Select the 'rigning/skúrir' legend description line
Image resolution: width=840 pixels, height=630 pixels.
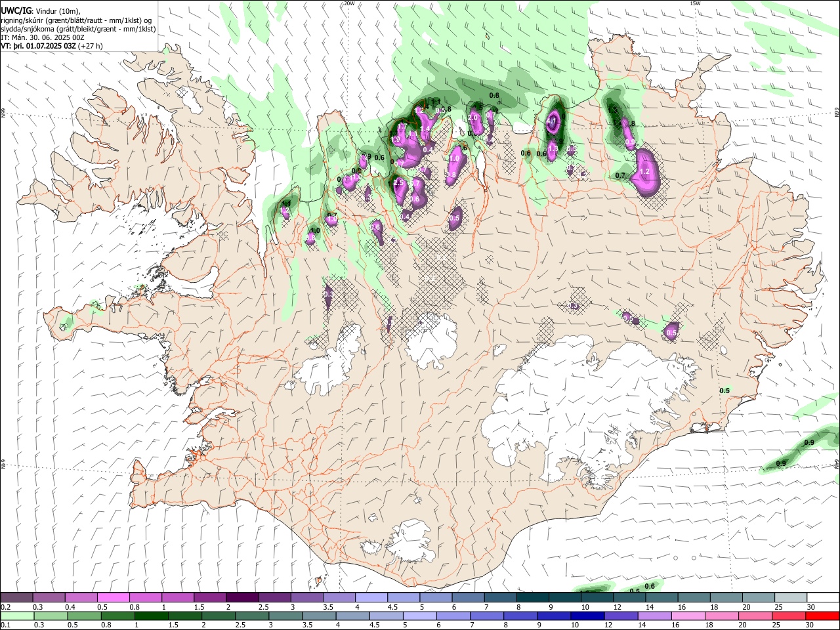(x=75, y=20)
